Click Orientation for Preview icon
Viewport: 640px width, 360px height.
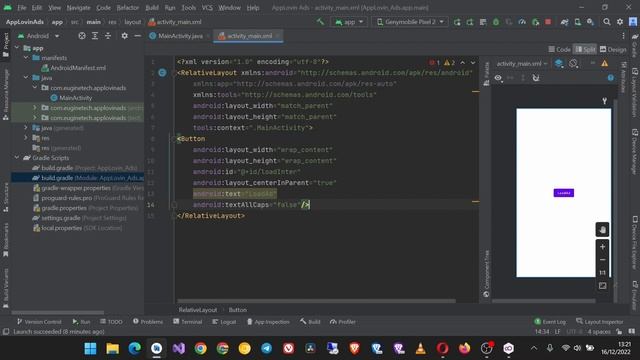click(573, 63)
